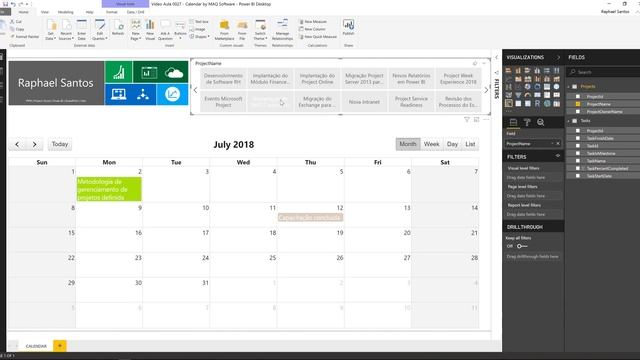Collapse the Projects table in Fields
Viewport: 640px width, 360px height.
pos(569,87)
